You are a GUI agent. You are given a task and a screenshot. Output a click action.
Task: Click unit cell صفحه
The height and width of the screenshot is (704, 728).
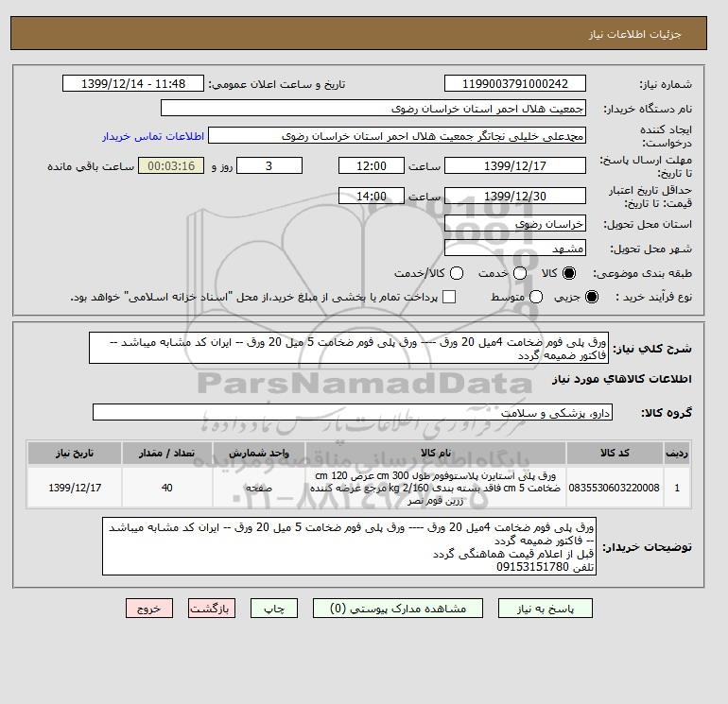coord(259,488)
